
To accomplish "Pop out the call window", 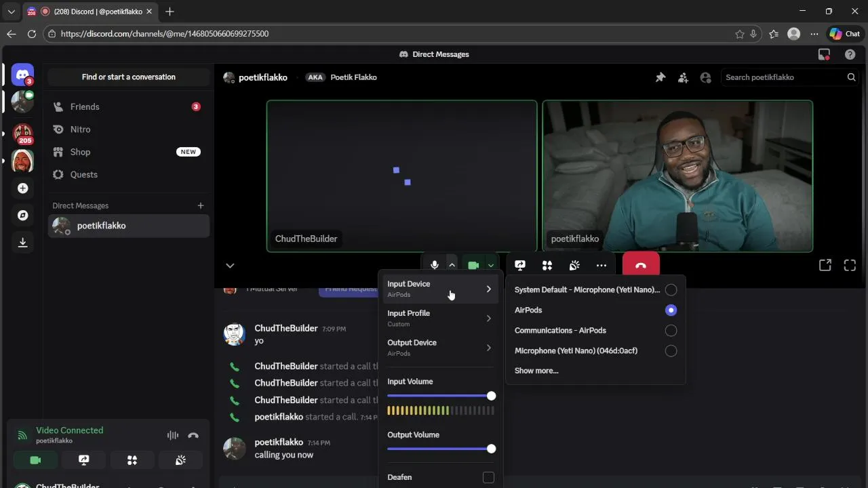I will (x=825, y=266).
